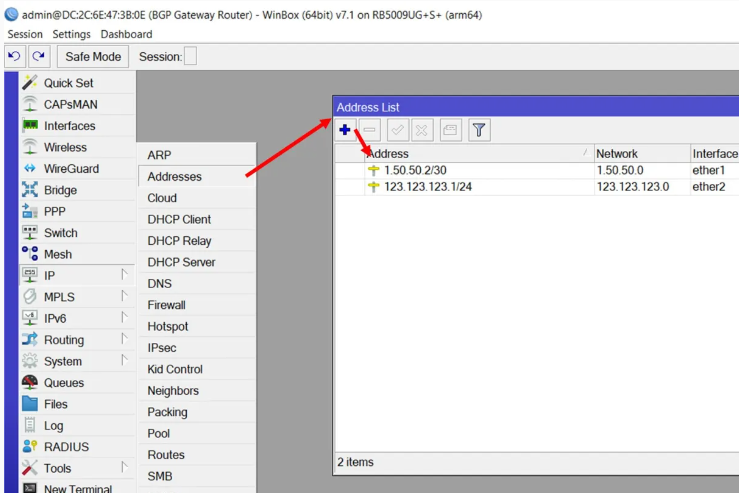Open the Dashboard menu
Screen dimensions: 739x493
126,34
